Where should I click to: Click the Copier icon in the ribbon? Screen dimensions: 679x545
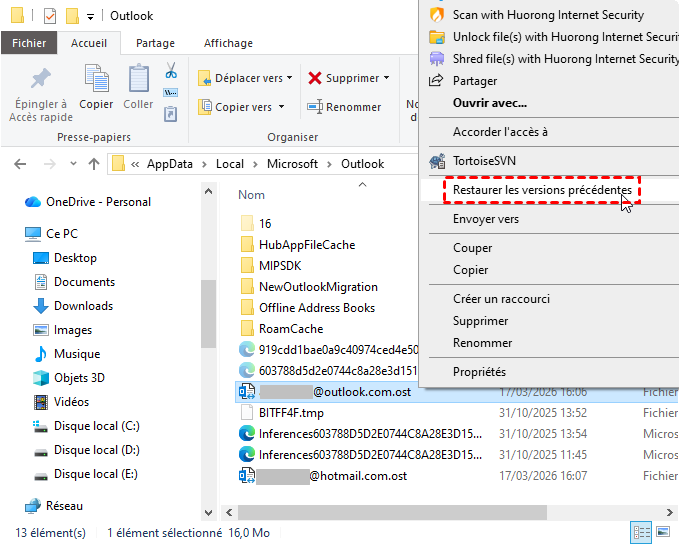(96, 78)
